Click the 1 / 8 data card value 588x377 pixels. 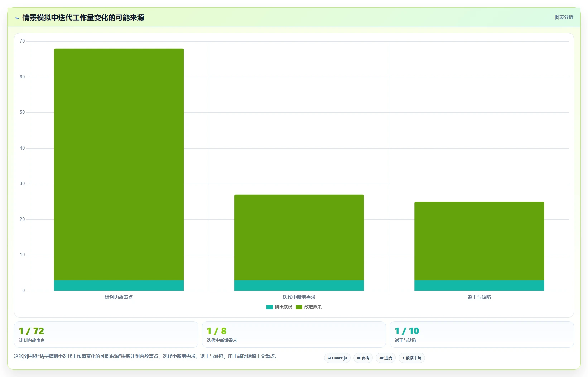(217, 331)
